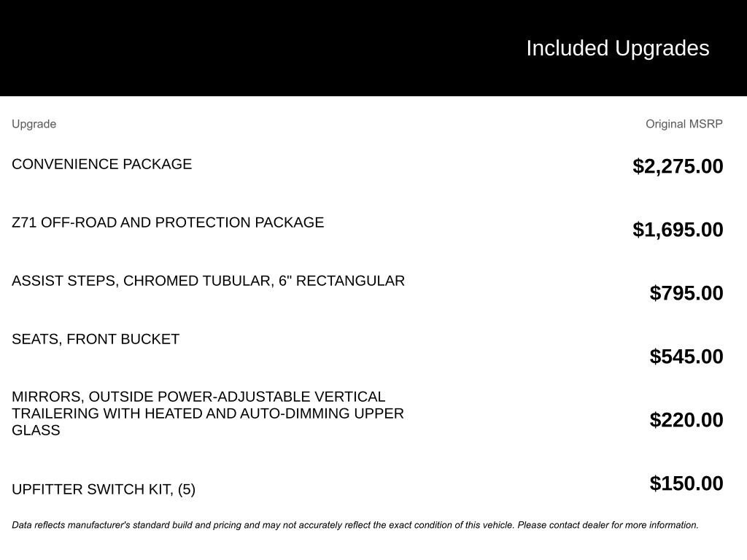The image size is (747, 560).
Task: Select the Upfitter Switch Kit, (5) upgrade
Action: pos(104,489)
